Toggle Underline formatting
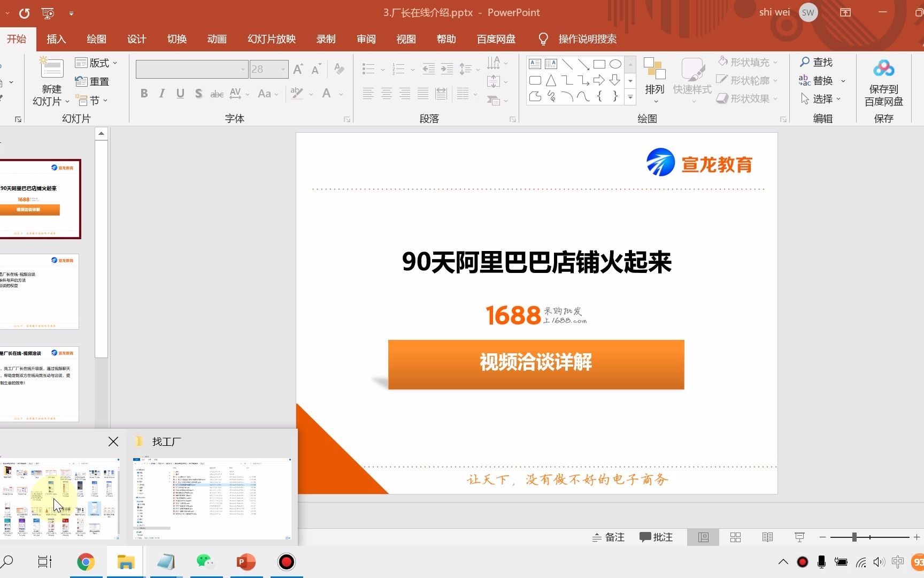Viewport: 924px width, 578px height. click(180, 94)
